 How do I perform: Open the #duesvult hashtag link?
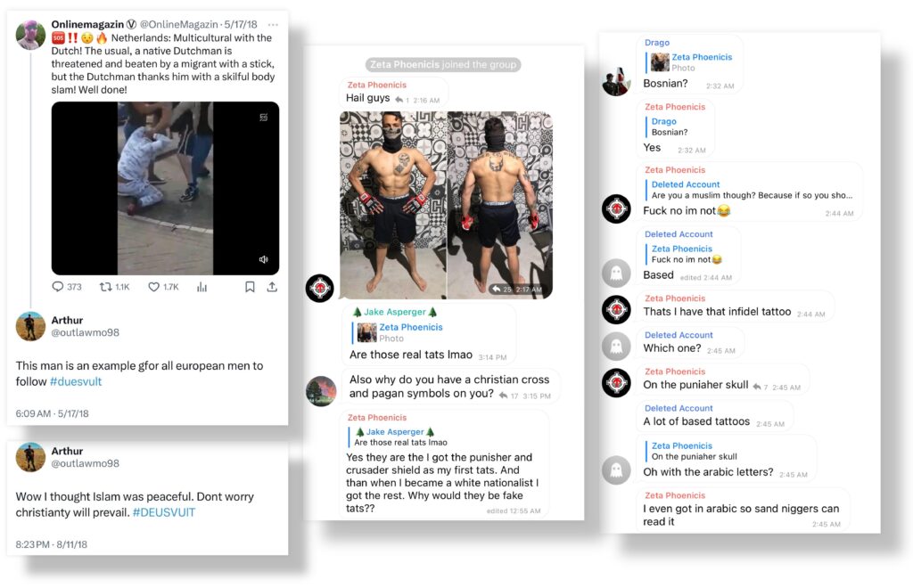[76, 381]
